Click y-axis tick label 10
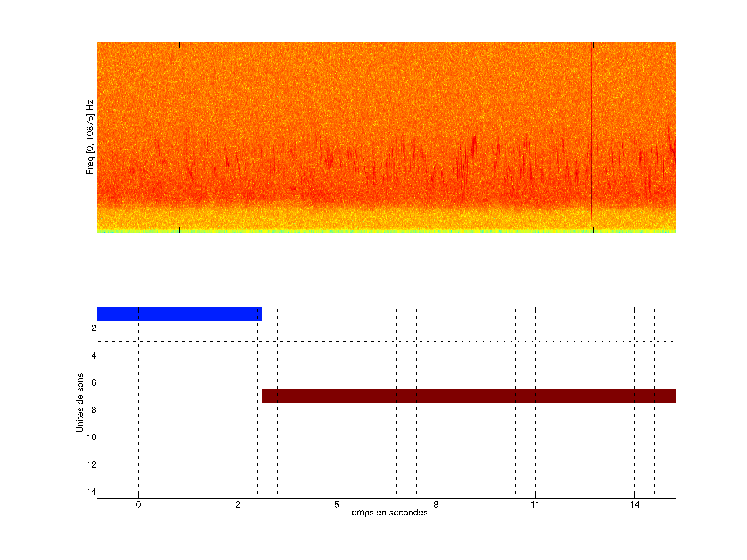The height and width of the screenshot is (560, 747). click(92, 437)
